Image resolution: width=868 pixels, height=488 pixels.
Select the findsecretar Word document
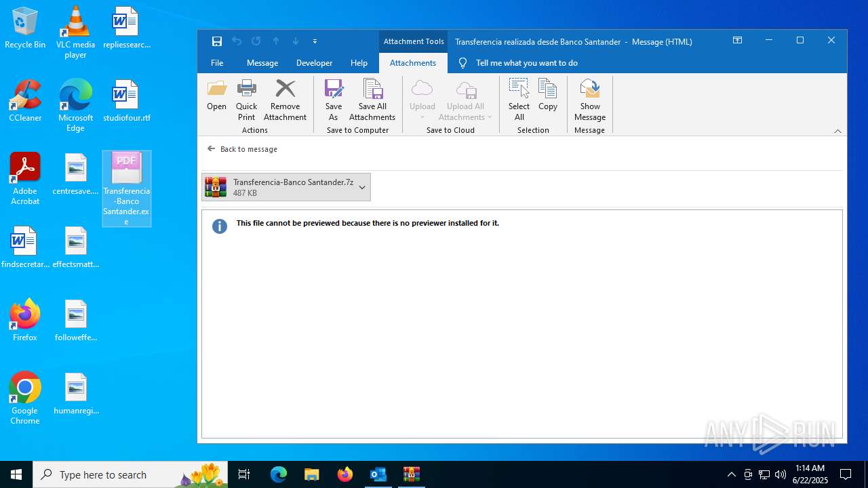25,248
